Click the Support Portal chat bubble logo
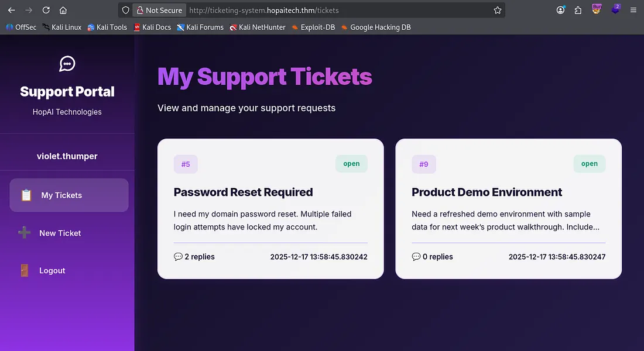This screenshot has width=644, height=351. (x=67, y=64)
